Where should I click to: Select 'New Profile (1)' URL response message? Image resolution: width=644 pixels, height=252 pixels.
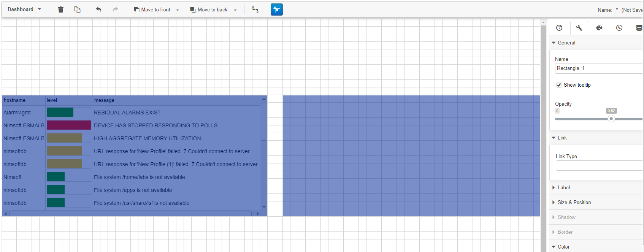[176, 164]
